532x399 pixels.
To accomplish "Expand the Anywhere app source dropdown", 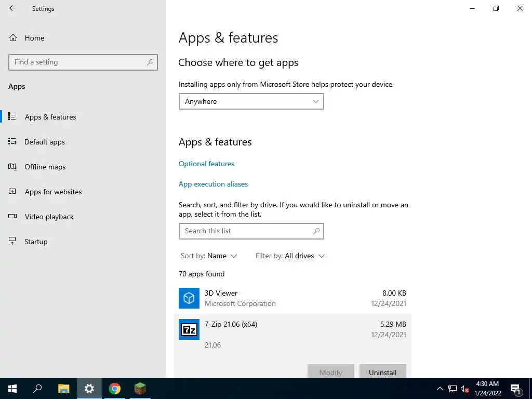I will point(251,101).
